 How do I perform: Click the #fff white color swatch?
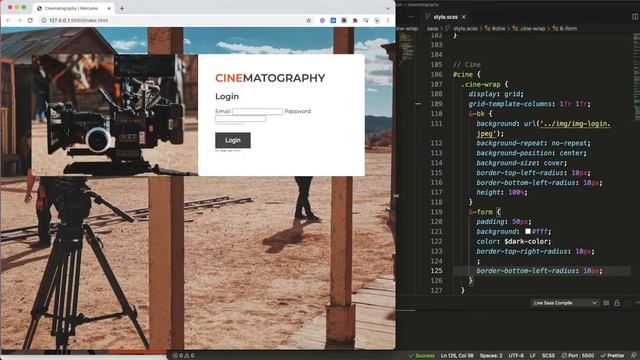click(528, 231)
